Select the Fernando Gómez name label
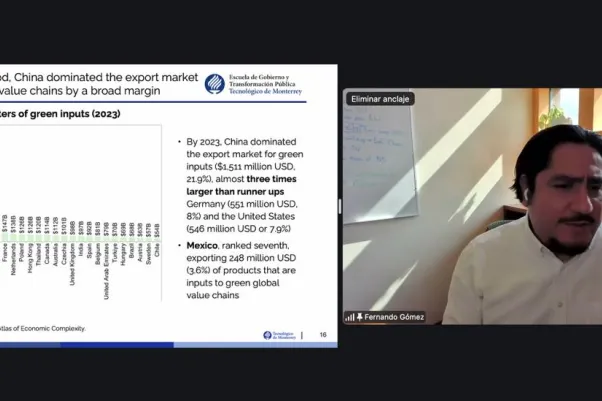 pos(394,317)
